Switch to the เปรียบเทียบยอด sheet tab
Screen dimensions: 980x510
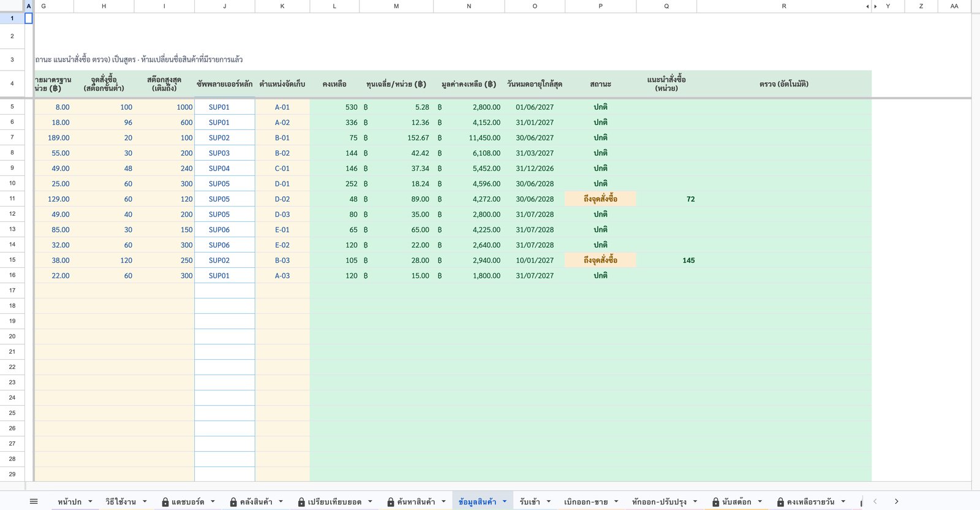[x=334, y=501]
